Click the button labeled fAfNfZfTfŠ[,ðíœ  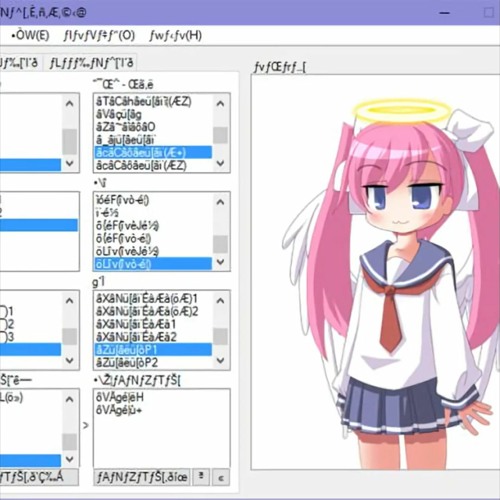pos(142,477)
